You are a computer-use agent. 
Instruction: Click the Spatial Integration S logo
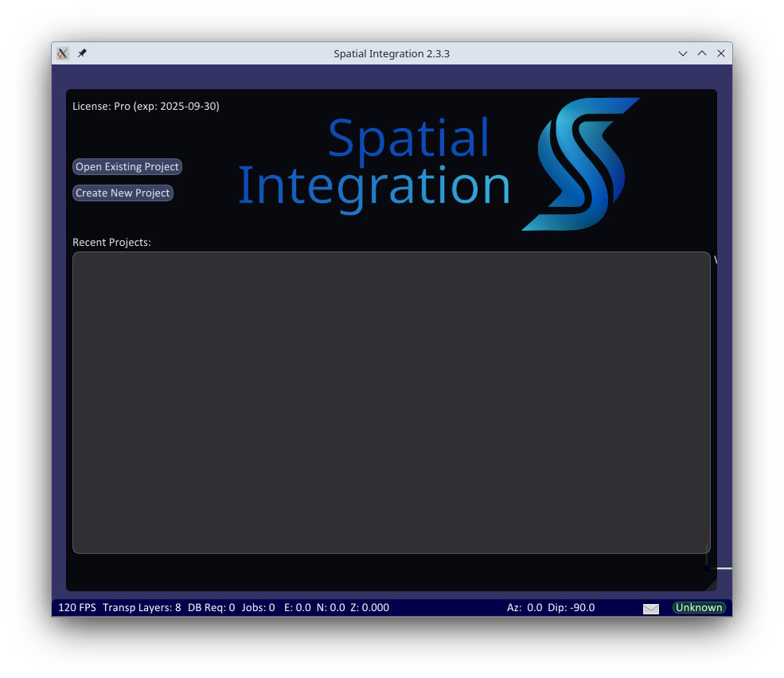[x=580, y=164]
